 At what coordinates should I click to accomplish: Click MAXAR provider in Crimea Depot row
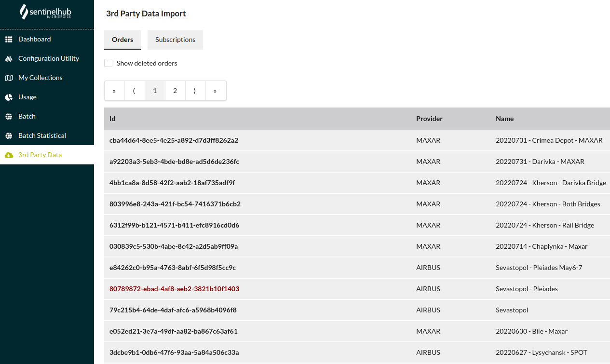[x=428, y=140]
